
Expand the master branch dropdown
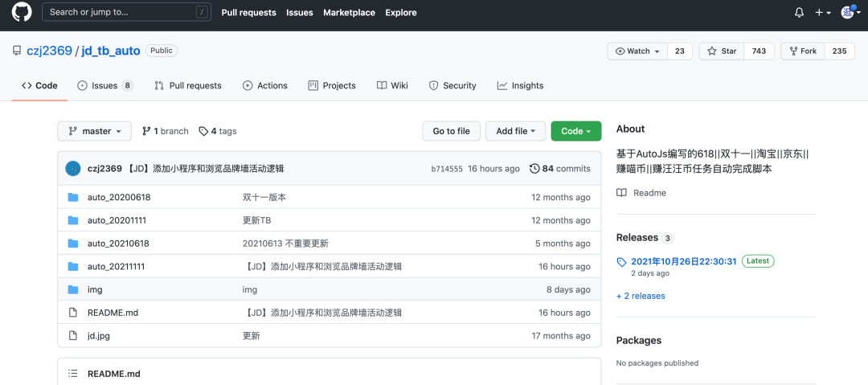pyautogui.click(x=95, y=131)
